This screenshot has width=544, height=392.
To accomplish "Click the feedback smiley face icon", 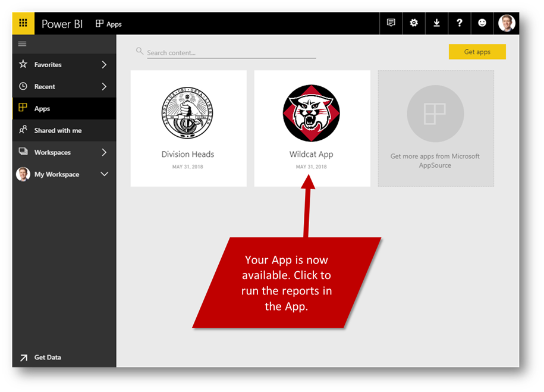I will click(482, 23).
